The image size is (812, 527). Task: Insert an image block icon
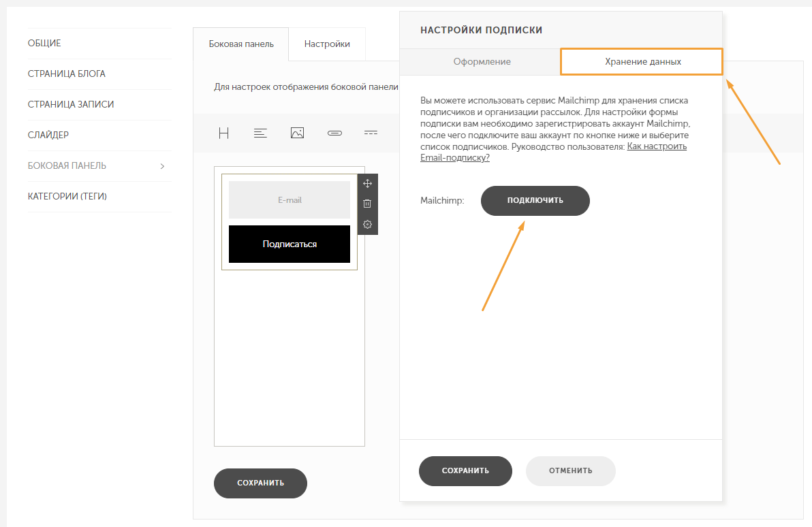[297, 133]
